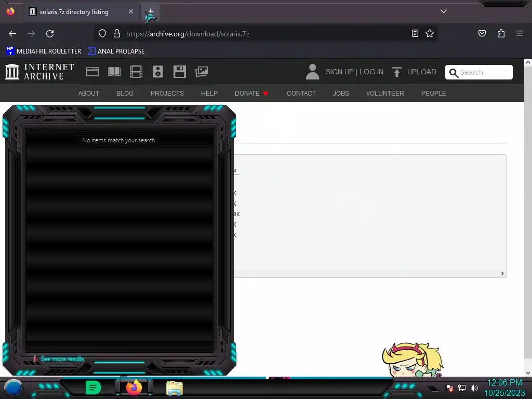Click the UPLOAD button

[414, 72]
